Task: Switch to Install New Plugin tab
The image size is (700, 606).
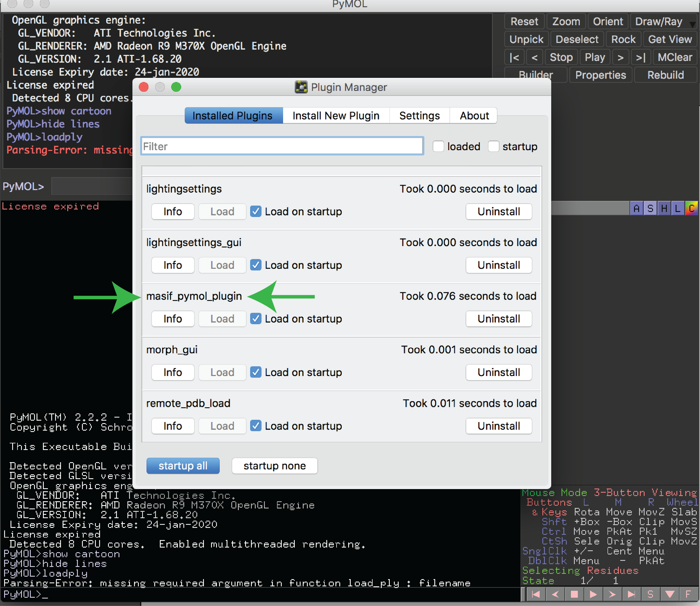Action: click(x=336, y=116)
